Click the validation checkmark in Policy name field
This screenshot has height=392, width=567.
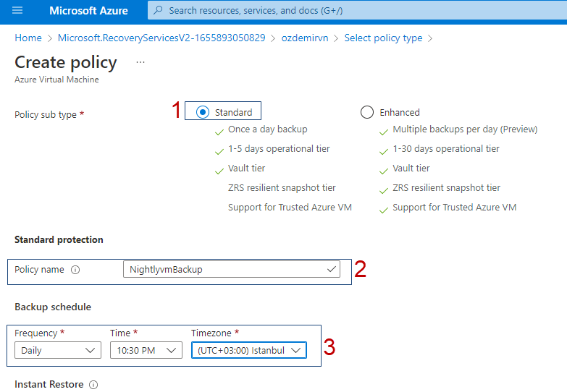pyautogui.click(x=331, y=269)
